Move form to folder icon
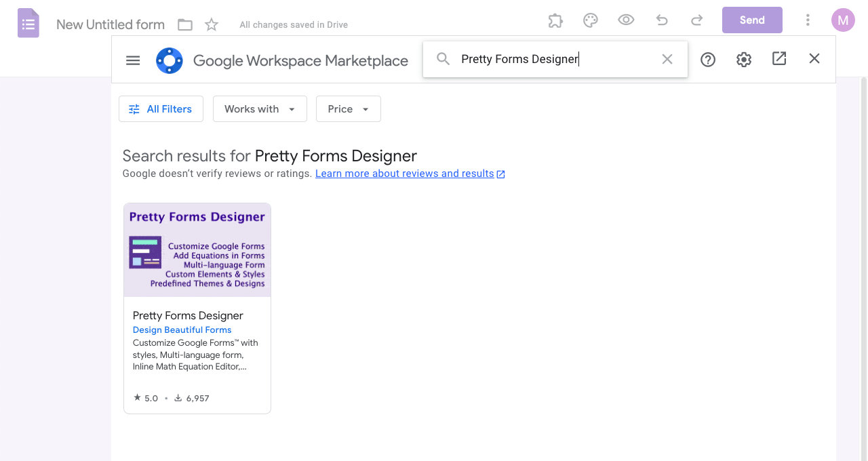Viewport: 868px width, 461px height. [x=185, y=25]
